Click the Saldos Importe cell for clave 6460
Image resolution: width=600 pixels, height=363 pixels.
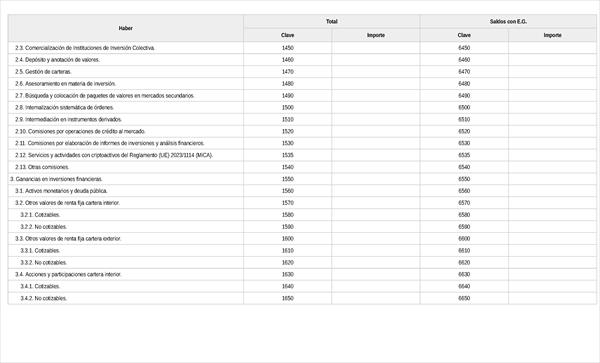pyautogui.click(x=553, y=60)
